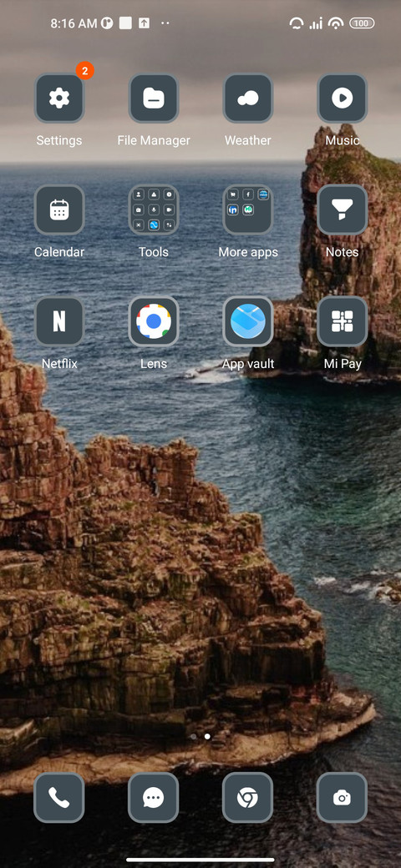
Task: Launch File Manager
Action: 154,98
